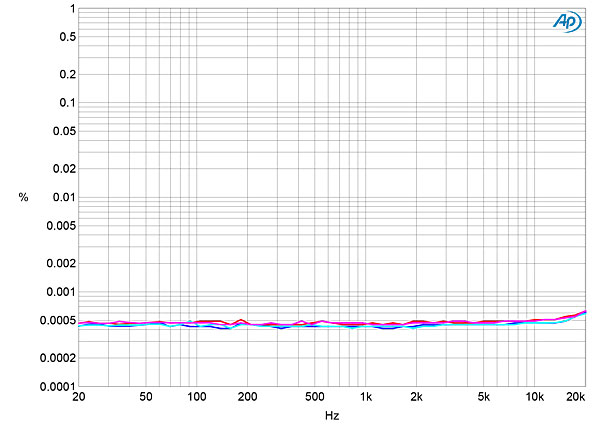
Task: Click the '2k' x-axis frequency label
Action: pyautogui.click(x=416, y=397)
